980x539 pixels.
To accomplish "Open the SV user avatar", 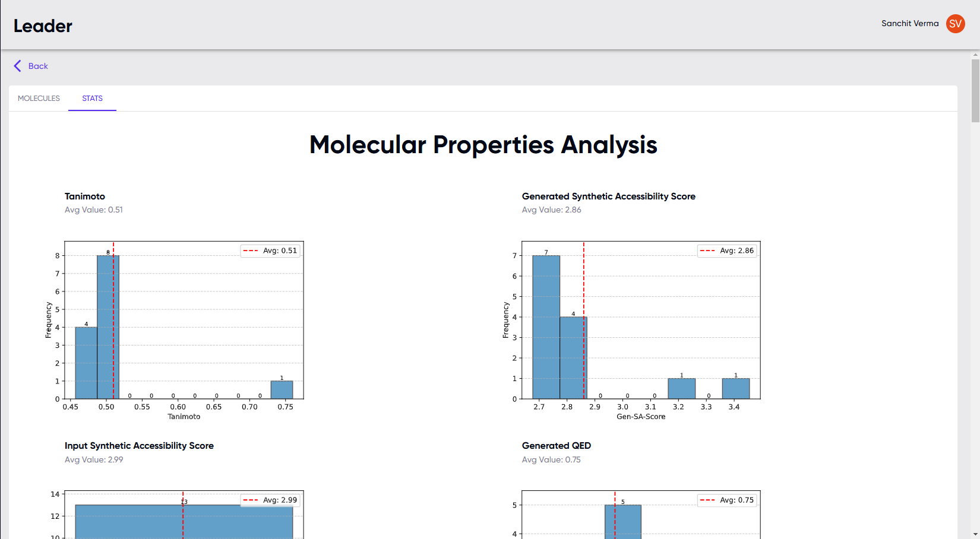I will pyautogui.click(x=955, y=24).
